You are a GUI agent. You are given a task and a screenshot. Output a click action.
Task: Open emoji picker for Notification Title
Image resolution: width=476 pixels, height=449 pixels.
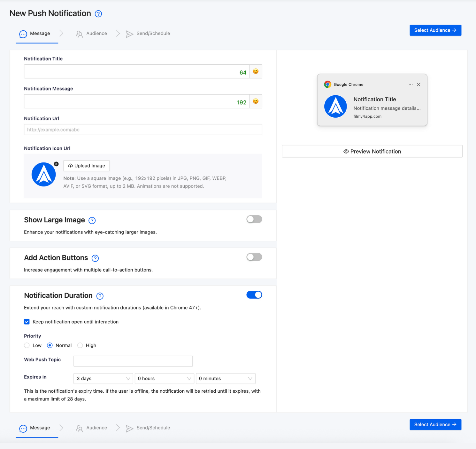pyautogui.click(x=256, y=71)
